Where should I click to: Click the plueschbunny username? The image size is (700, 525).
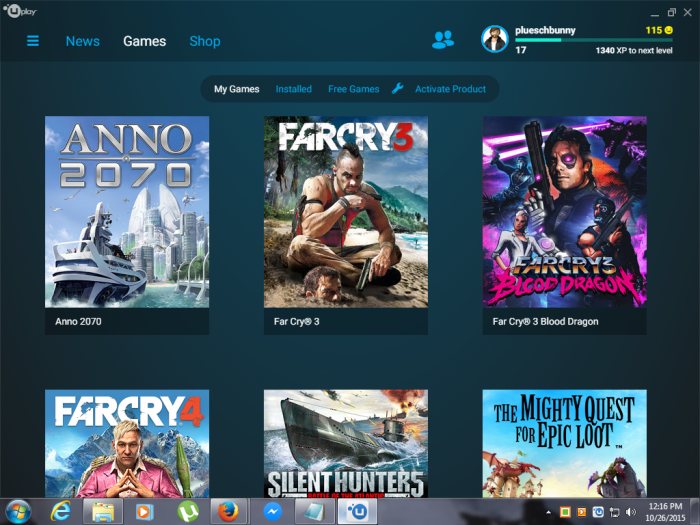(545, 30)
